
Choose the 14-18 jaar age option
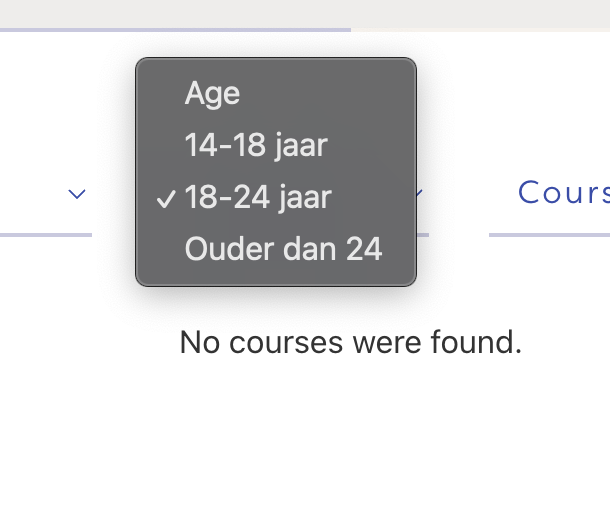[276, 145]
